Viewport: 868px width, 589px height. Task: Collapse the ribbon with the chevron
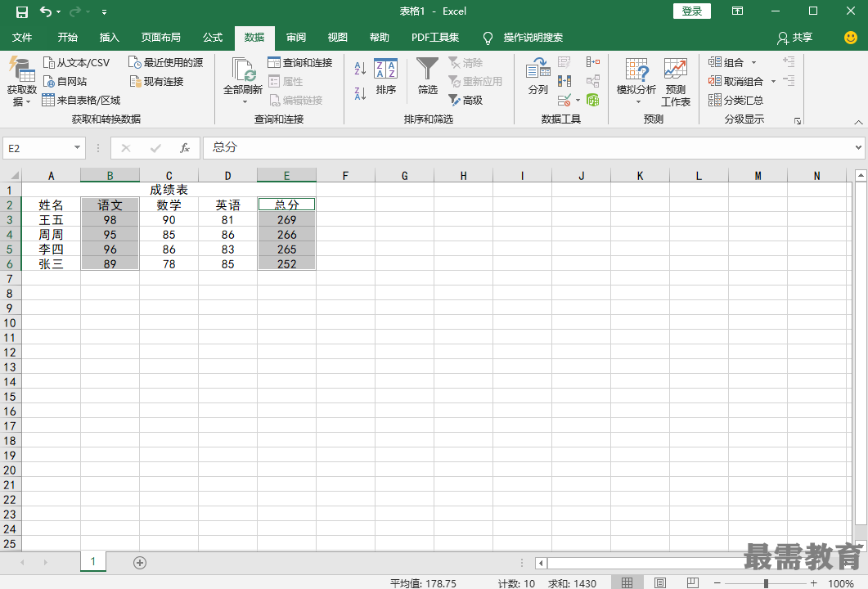858,122
